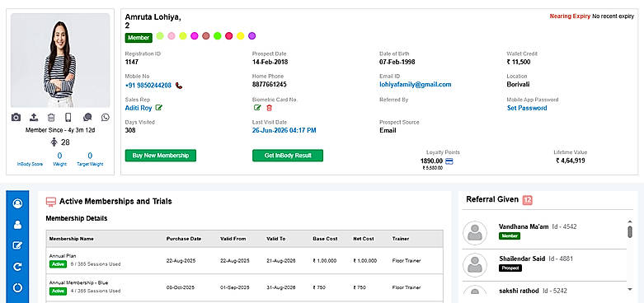This screenshot has width=644, height=303.
Task: Click the Annual Membership - Blue name
Action: point(78,283)
